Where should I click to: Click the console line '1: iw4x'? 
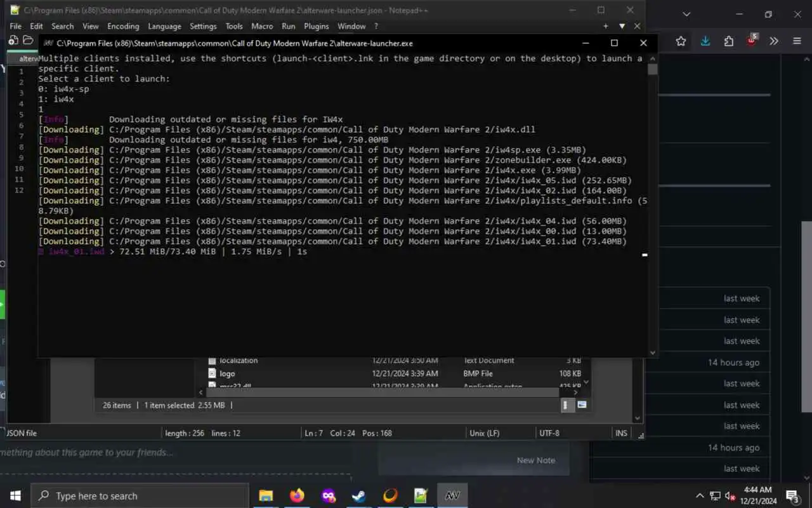pos(56,99)
